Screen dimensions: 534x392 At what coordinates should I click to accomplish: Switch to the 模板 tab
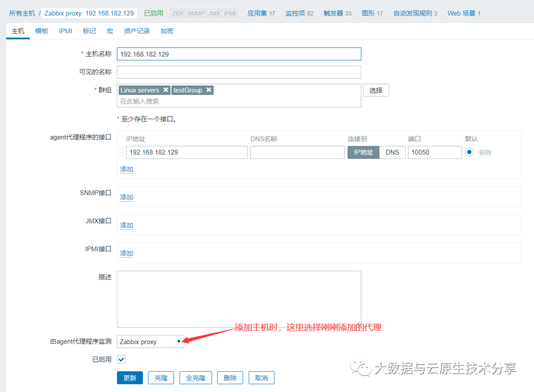42,31
